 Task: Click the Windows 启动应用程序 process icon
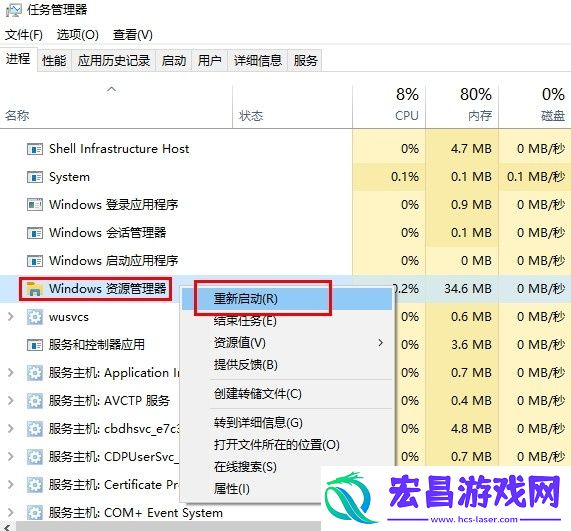tap(35, 261)
